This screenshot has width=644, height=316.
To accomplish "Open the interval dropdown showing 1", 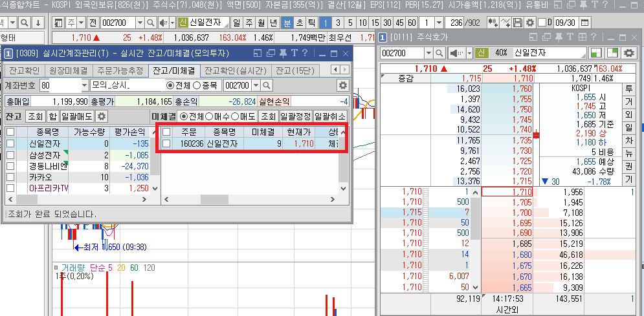I will click(439, 23).
